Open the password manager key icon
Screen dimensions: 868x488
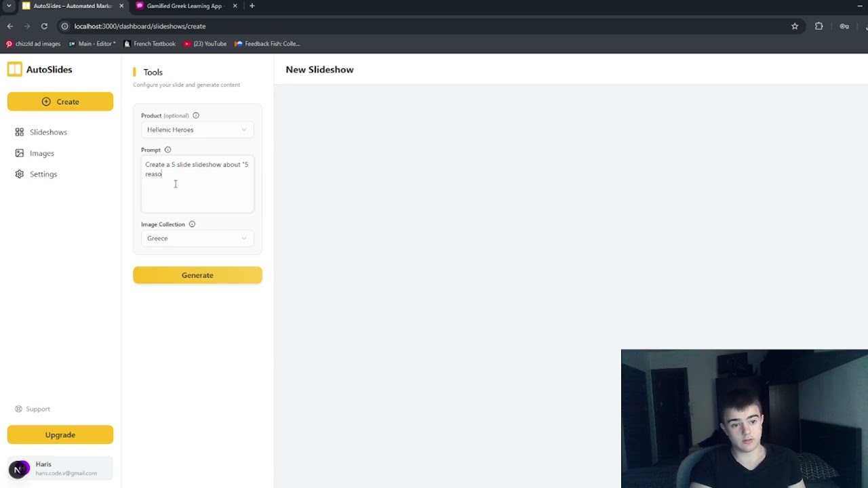844,26
